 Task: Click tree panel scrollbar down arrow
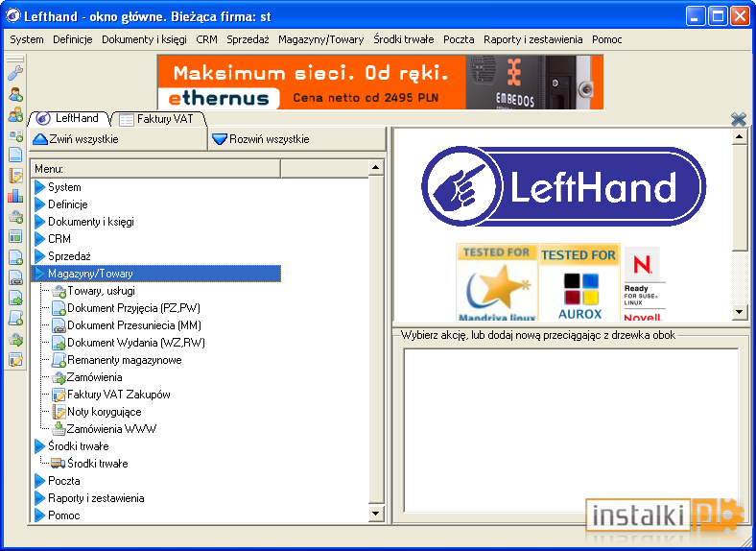click(375, 513)
